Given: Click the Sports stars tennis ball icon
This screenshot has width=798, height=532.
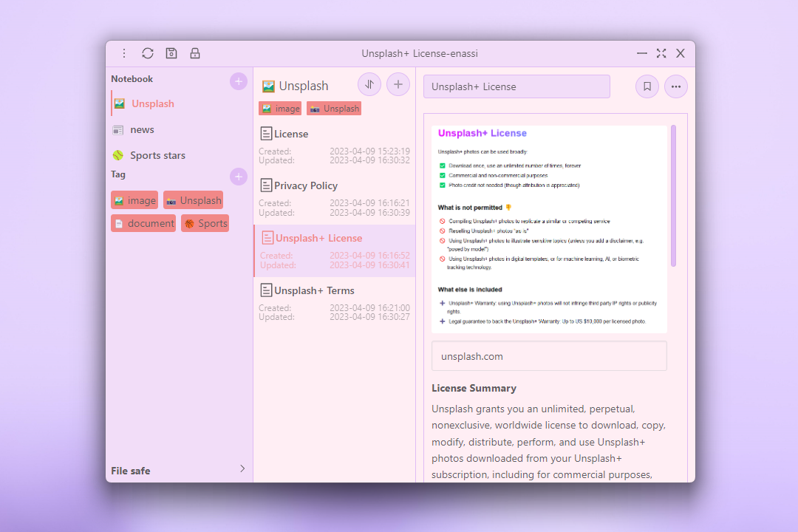Looking at the screenshot, I should [x=118, y=155].
